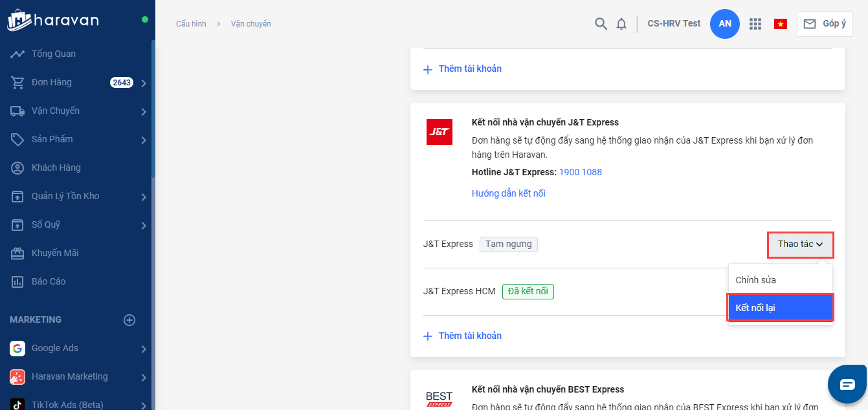The image size is (868, 410).
Task: Click the J&T hotline number 1900 1088
Action: (x=581, y=172)
